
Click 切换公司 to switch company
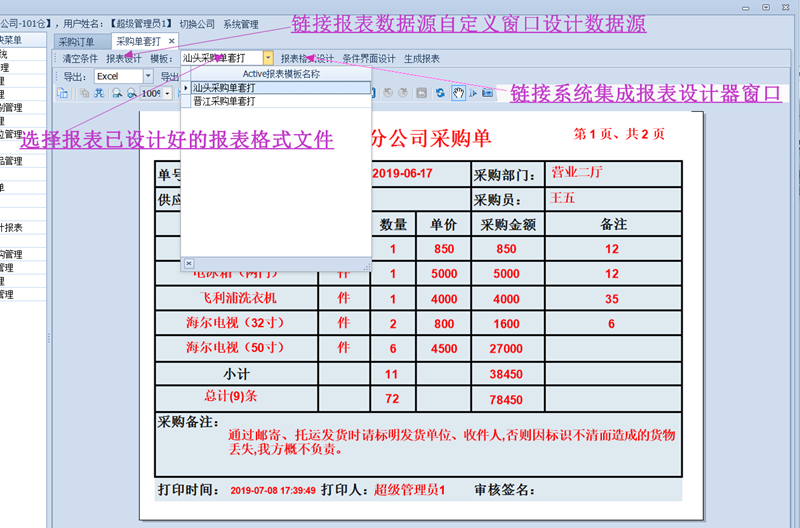pyautogui.click(x=197, y=24)
